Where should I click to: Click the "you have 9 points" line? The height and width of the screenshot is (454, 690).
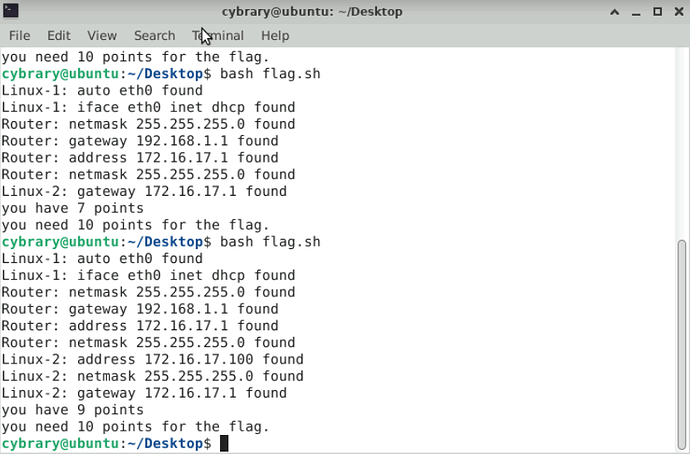pos(73,410)
